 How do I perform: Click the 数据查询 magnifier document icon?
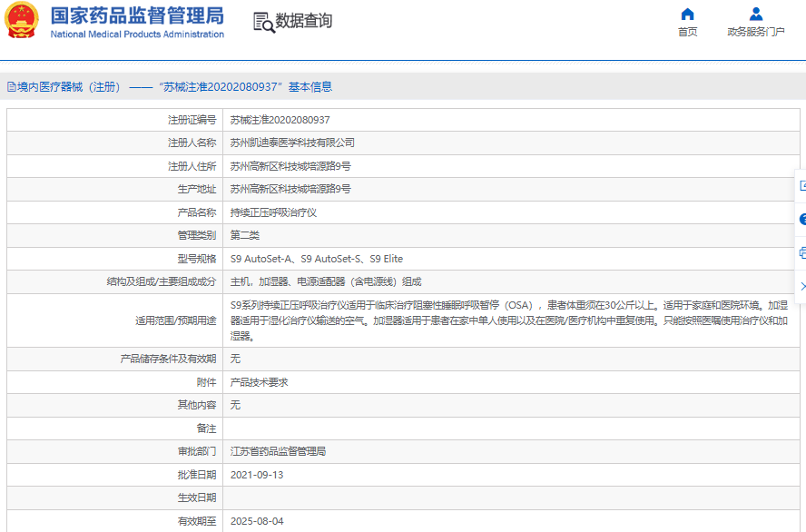coord(263,23)
